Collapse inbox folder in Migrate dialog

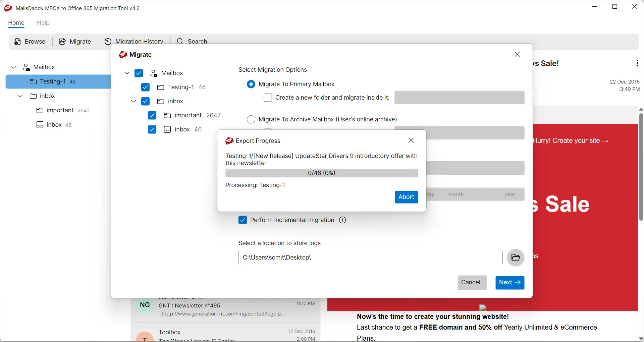(133, 101)
